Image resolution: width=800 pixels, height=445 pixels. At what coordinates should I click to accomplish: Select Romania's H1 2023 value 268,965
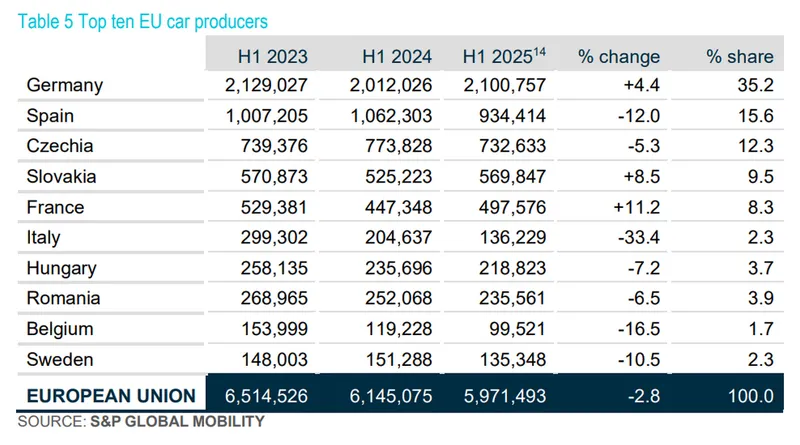coord(275,299)
